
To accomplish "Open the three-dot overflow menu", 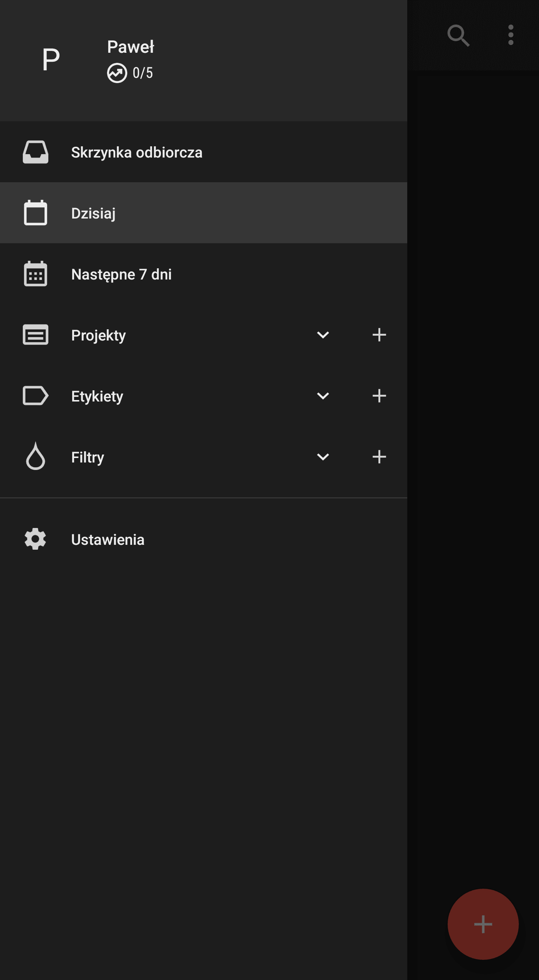I will (x=511, y=35).
